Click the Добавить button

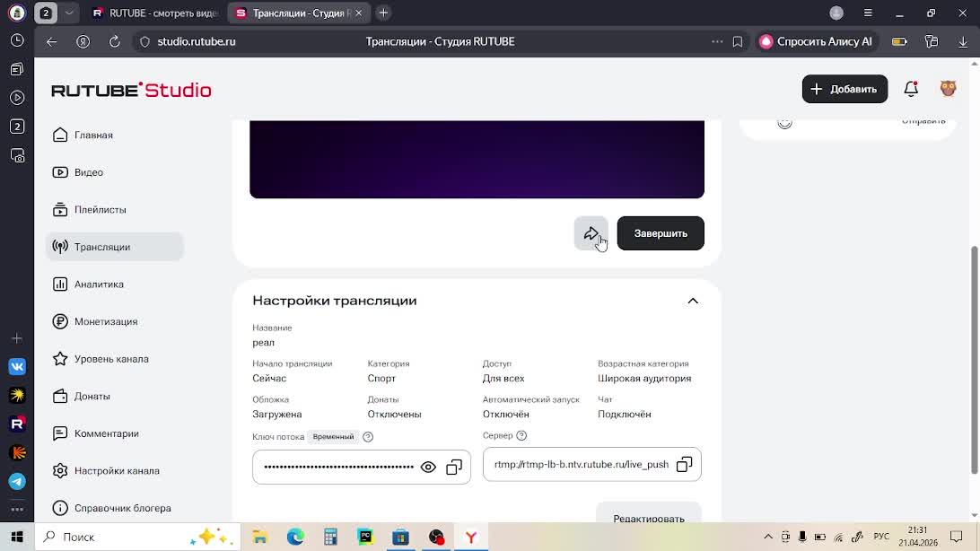pos(844,90)
